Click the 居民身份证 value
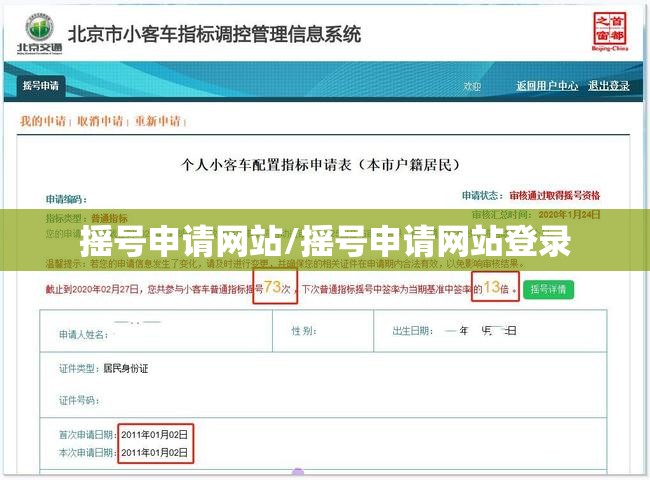The height and width of the screenshot is (480, 650). tap(125, 368)
